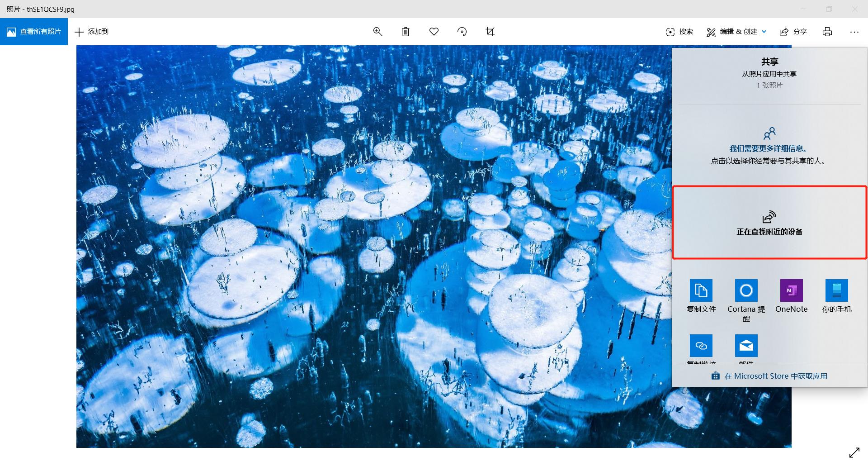
Task: Open the Print dialog
Action: point(827,32)
